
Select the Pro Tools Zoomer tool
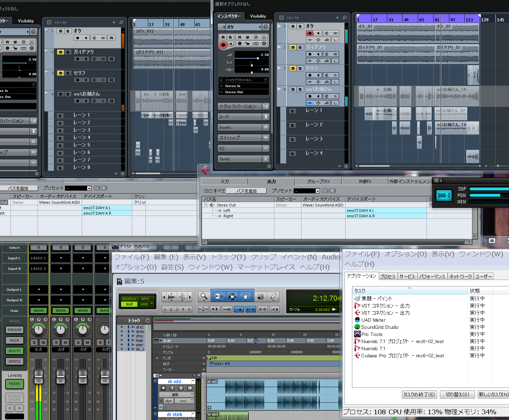pos(204,297)
